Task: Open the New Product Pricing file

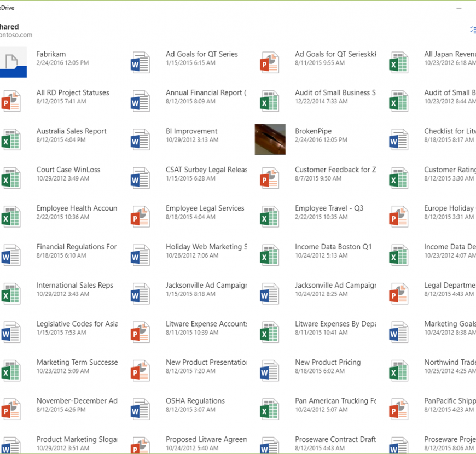Action: 328,362
